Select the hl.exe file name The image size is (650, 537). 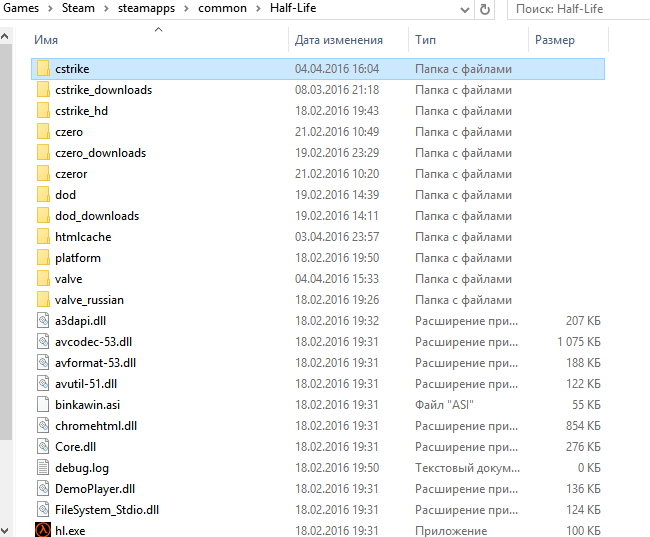click(70, 530)
